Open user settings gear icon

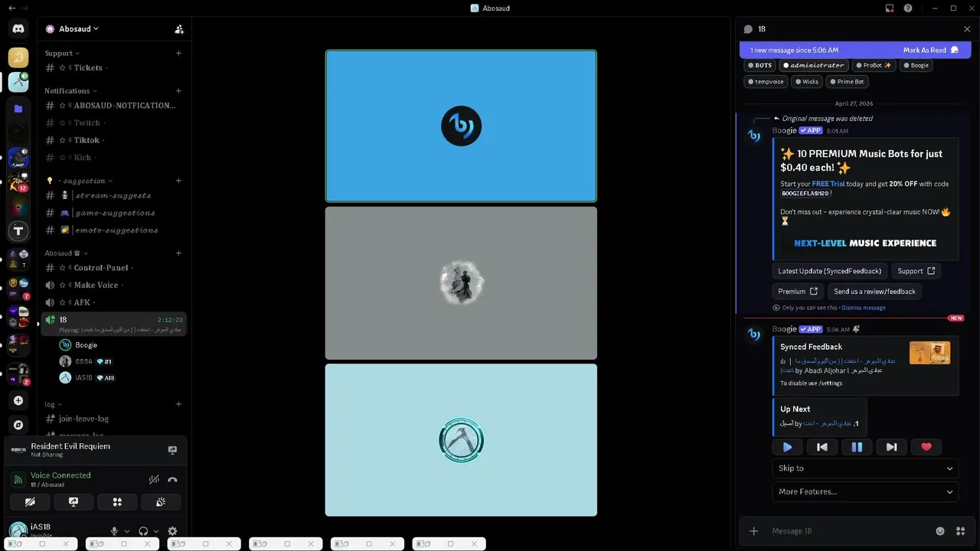point(172,531)
